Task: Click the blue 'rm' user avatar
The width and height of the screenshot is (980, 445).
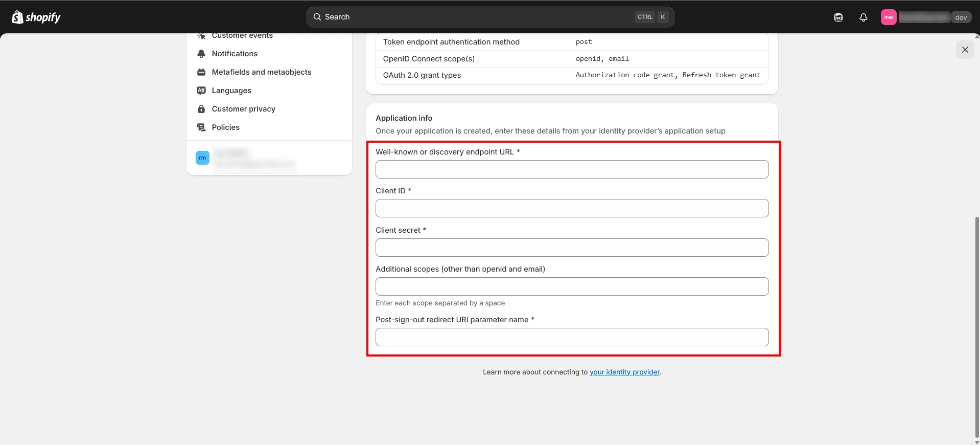Action: click(202, 158)
